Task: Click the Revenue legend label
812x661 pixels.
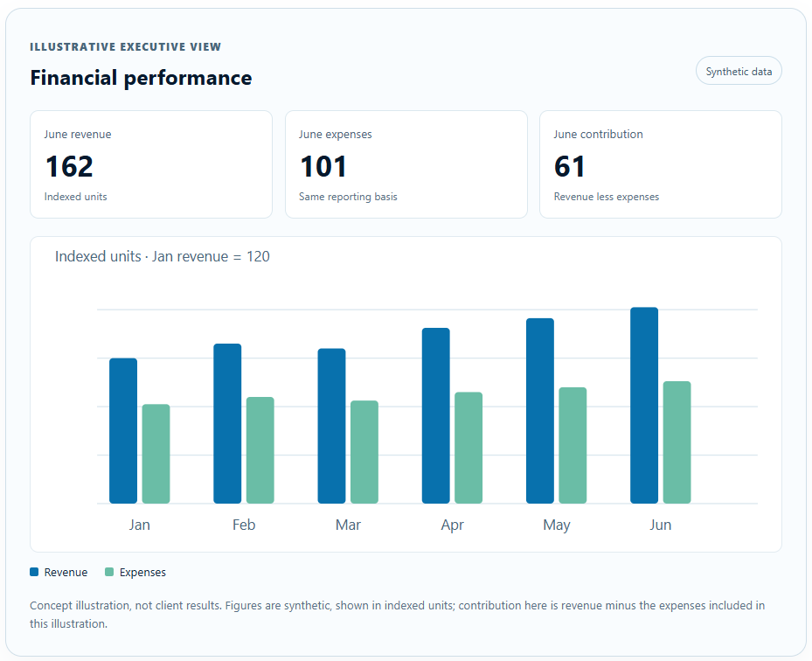Action: pyautogui.click(x=66, y=573)
